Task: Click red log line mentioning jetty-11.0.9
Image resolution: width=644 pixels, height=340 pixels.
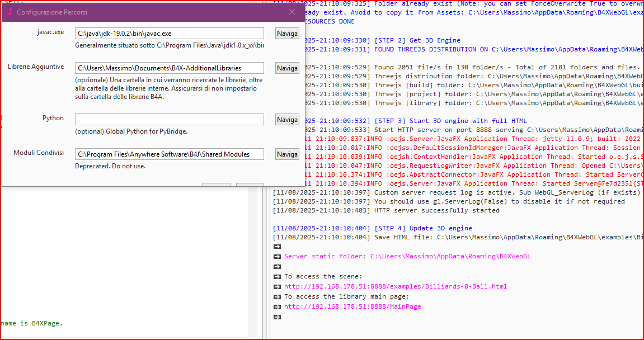Action: (x=473, y=139)
